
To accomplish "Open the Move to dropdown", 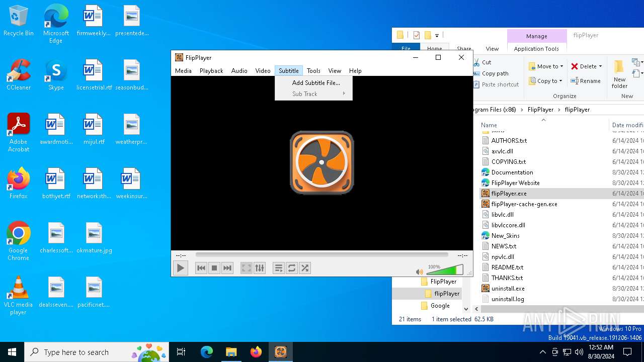I will click(546, 66).
